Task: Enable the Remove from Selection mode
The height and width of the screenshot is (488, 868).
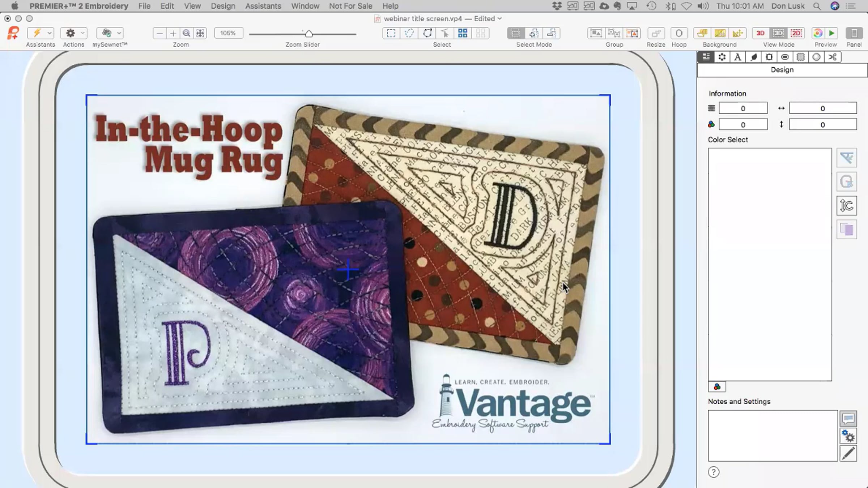Action: tap(552, 33)
